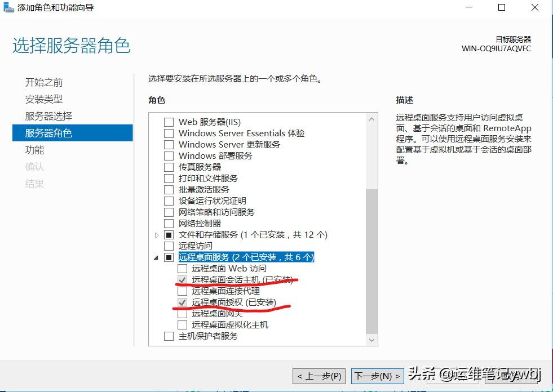The image size is (553, 392).
Task: Select the 设备运行状况证明 checkbox
Action: [x=169, y=201]
